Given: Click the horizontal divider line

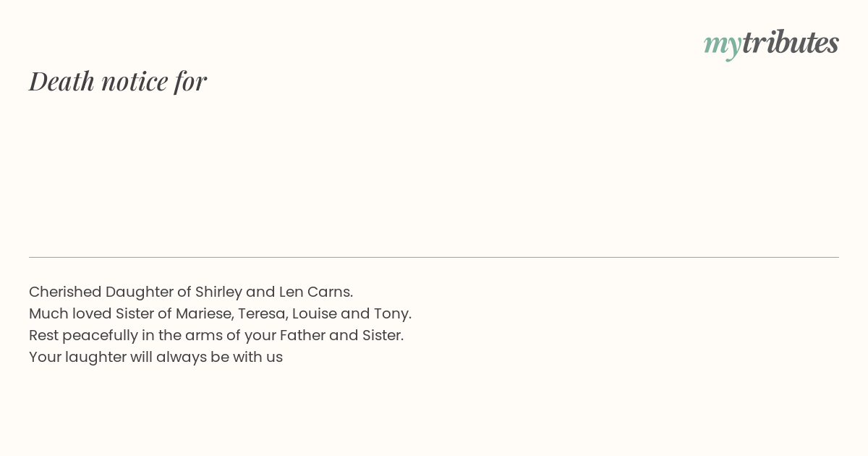Looking at the screenshot, I should 434,257.
